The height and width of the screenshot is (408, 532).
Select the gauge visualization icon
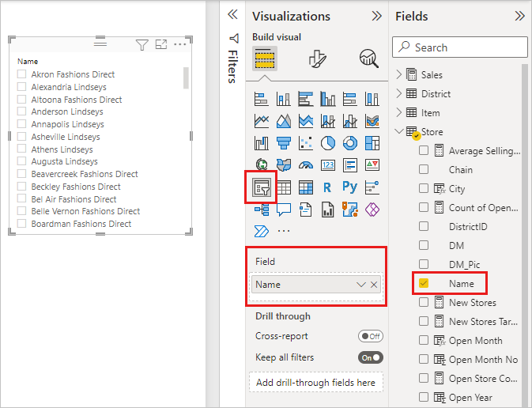(306, 165)
